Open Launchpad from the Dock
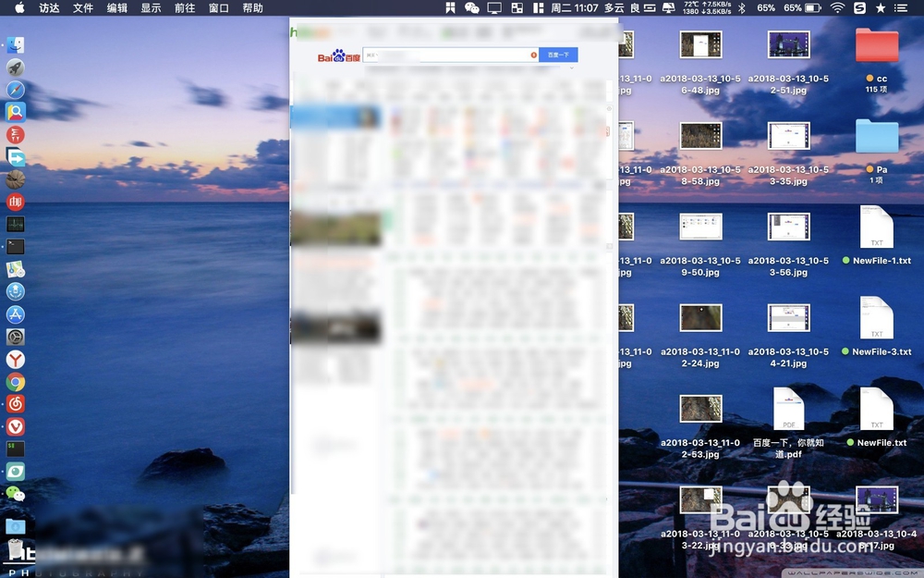 [x=16, y=65]
